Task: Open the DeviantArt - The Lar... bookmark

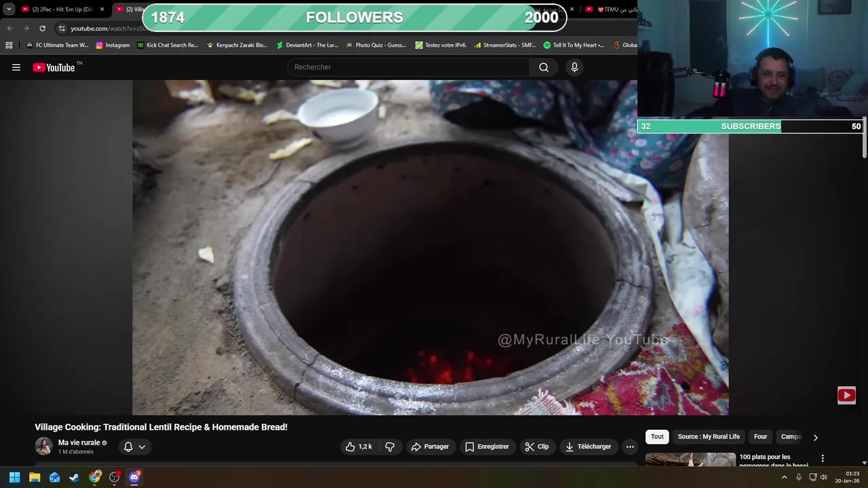Action: tap(307, 45)
